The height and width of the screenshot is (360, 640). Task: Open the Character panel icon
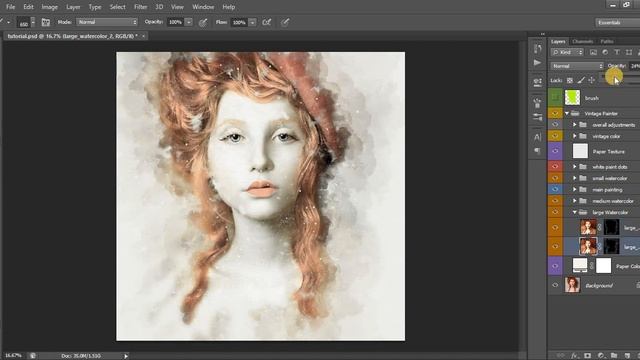tap(538, 137)
